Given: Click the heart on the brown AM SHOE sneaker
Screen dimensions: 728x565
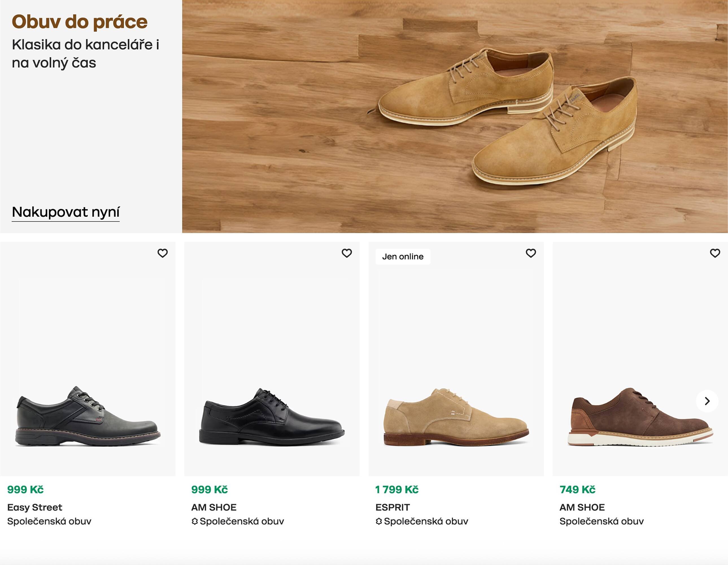Looking at the screenshot, I should [715, 253].
